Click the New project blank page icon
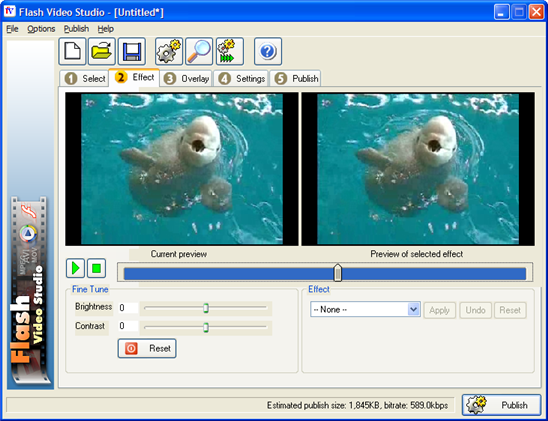Image resolution: width=548 pixels, height=421 pixels. click(72, 52)
